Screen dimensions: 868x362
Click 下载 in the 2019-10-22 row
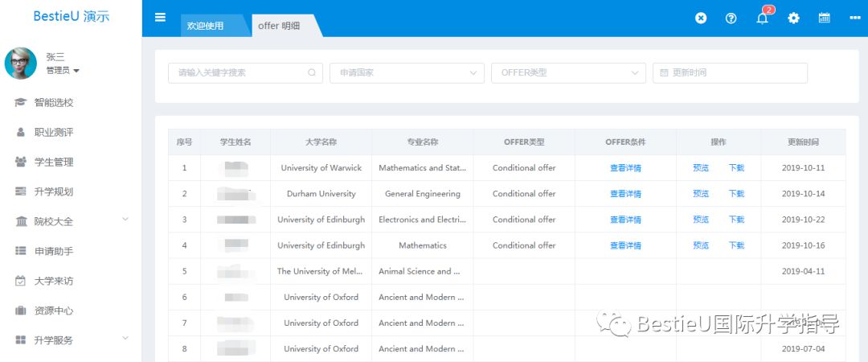(737, 220)
